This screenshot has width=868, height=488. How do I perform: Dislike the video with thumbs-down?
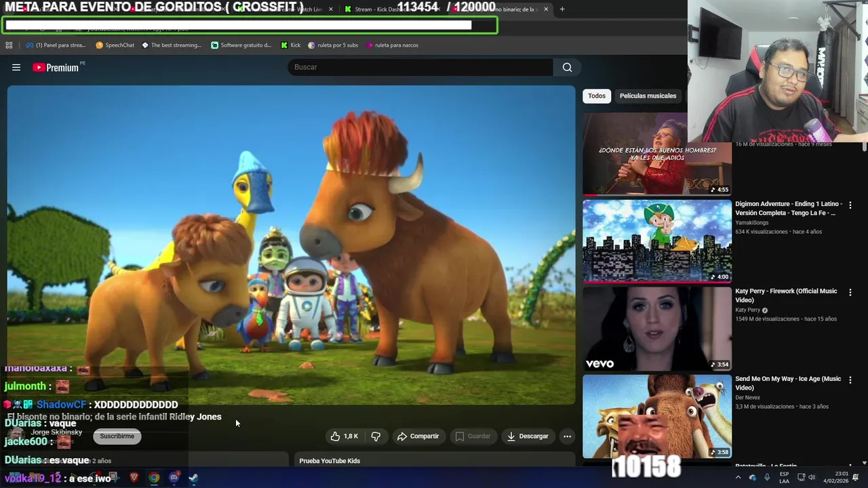click(376, 436)
